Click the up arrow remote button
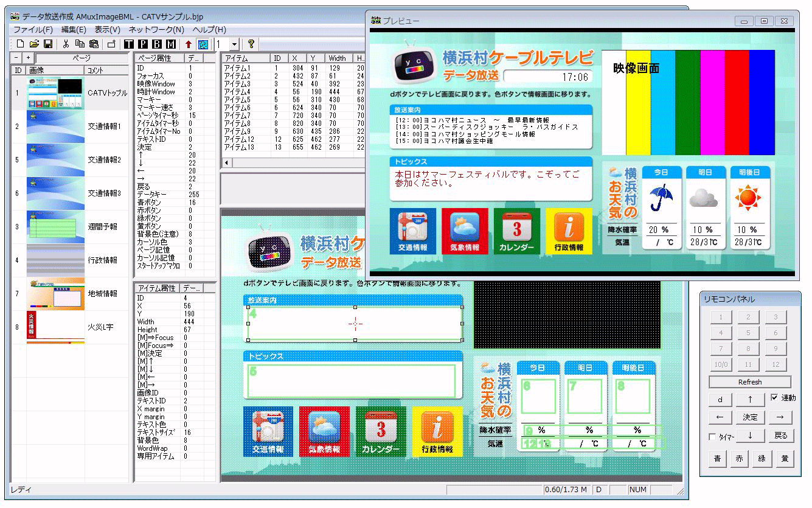 [750, 400]
